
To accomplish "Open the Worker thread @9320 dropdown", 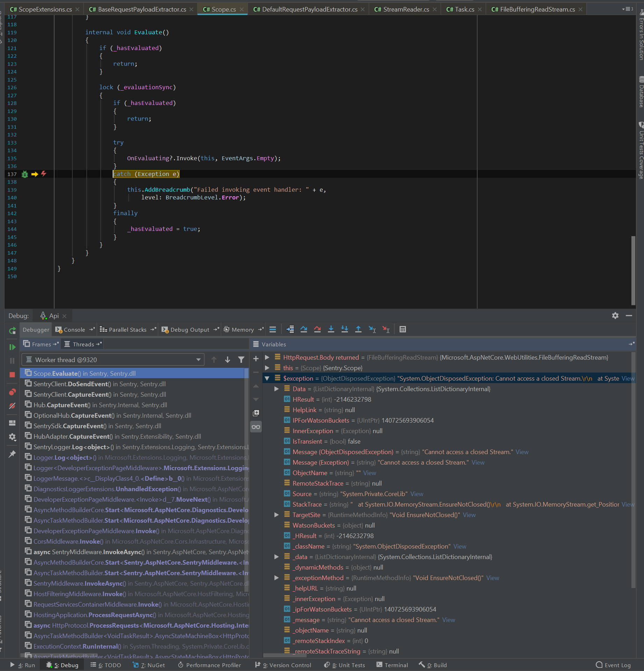I will tap(198, 359).
